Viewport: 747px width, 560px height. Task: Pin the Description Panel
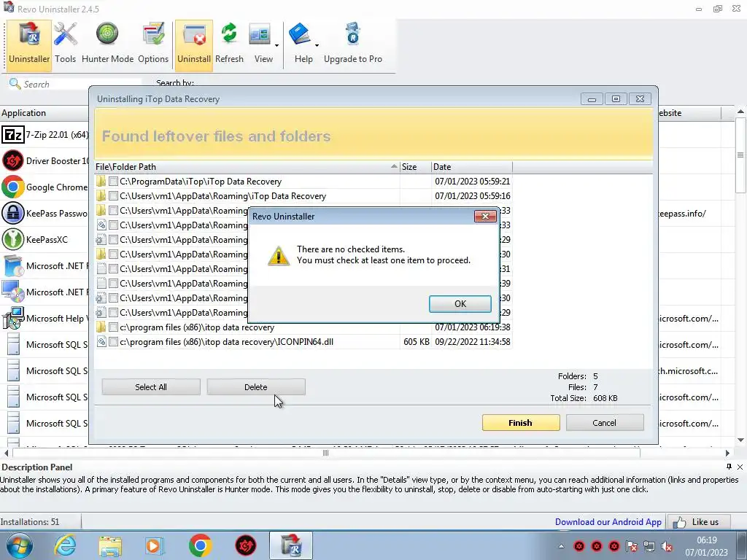pos(729,467)
